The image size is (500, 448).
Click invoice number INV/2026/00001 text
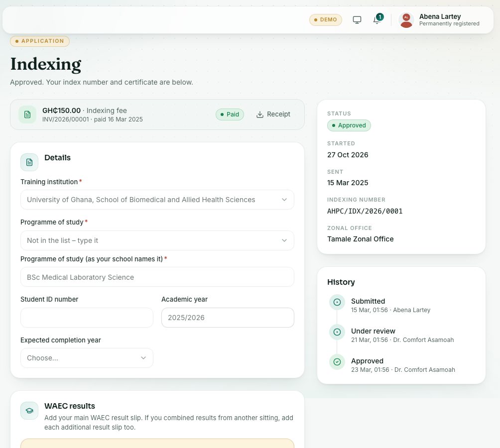66,119
